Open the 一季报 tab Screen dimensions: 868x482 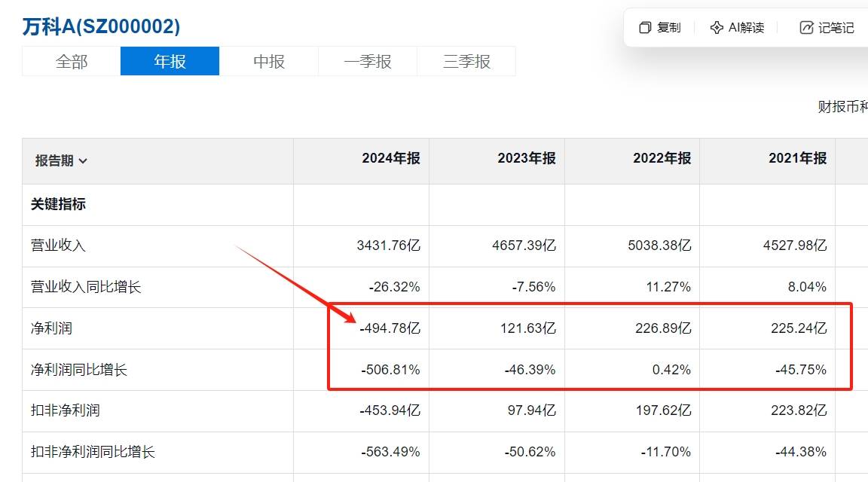pos(368,61)
